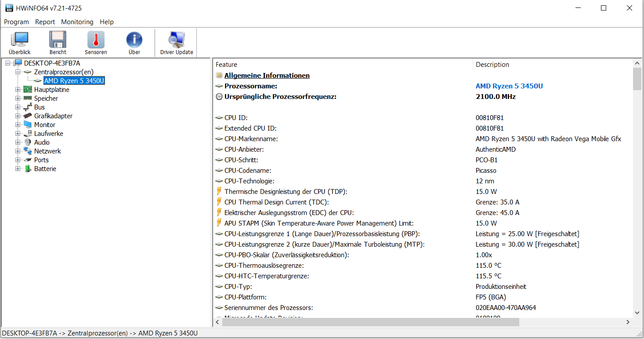The height and width of the screenshot is (339, 644).
Task: Open the Monitoring menu
Action: [x=77, y=22]
